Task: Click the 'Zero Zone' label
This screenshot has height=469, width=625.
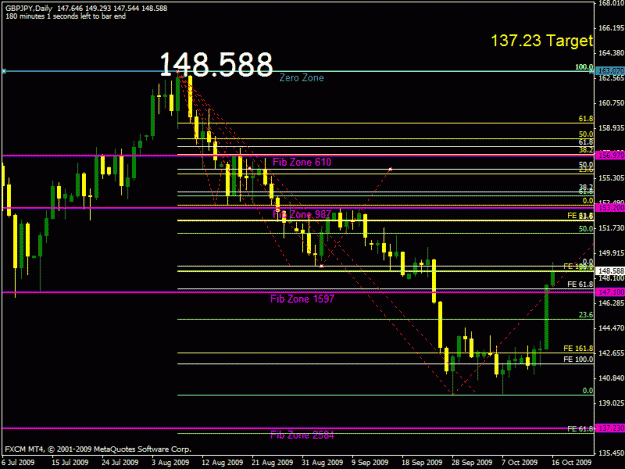Action: coord(301,78)
